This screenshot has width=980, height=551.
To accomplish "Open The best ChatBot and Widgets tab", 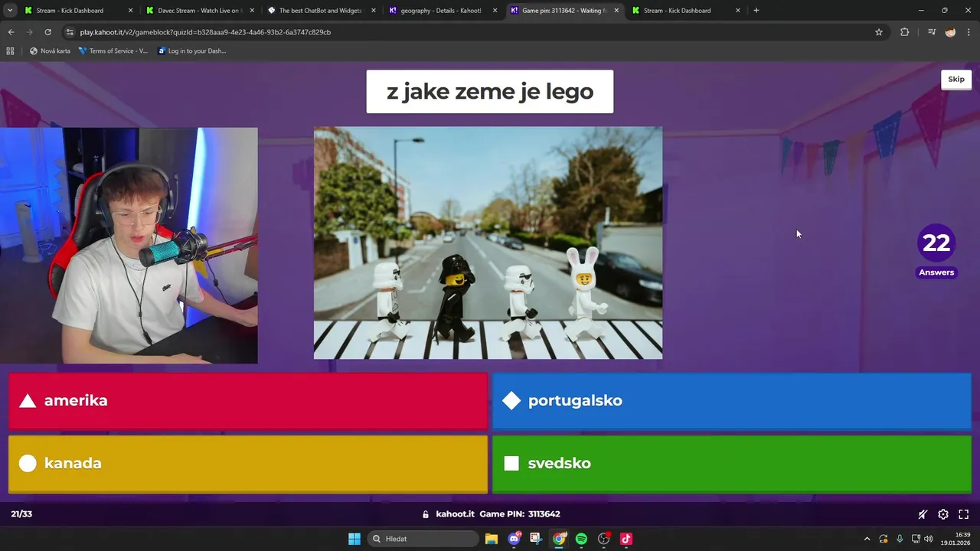I will (x=320, y=11).
